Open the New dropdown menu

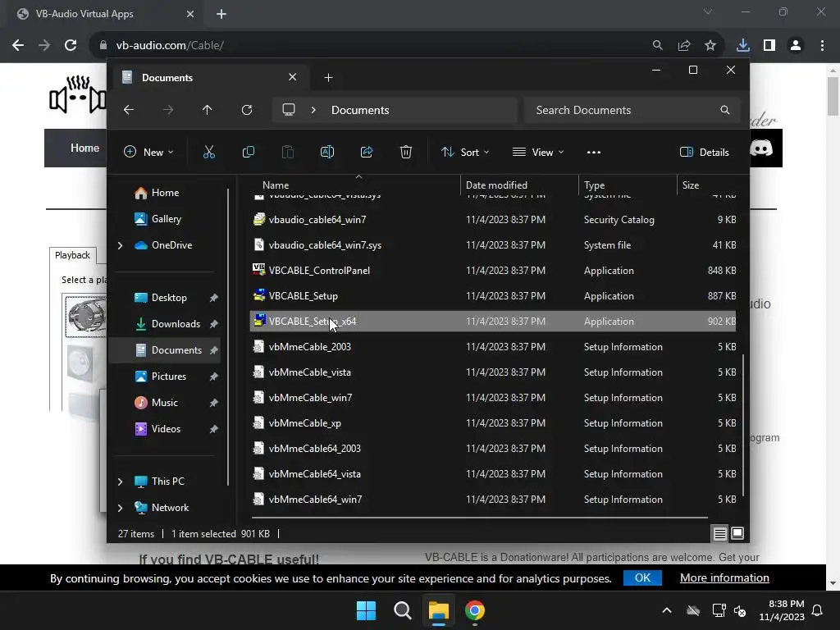point(148,152)
